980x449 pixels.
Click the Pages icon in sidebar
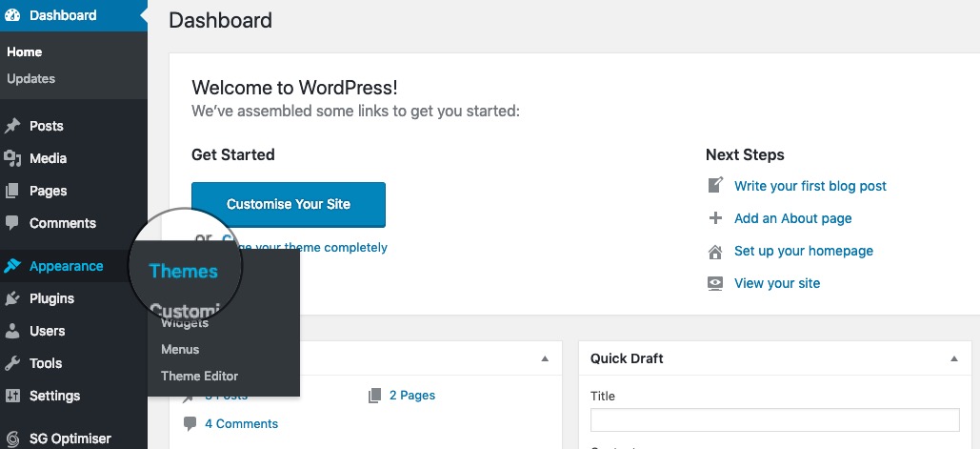[12, 191]
